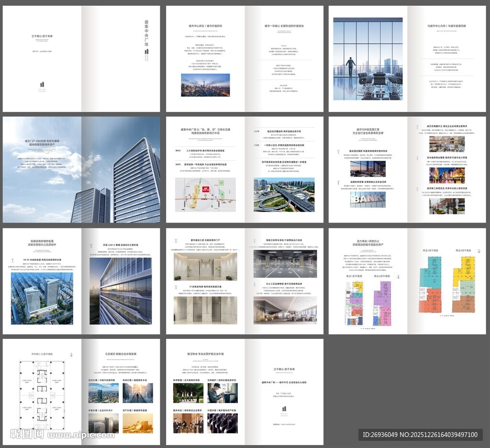
Task: Click the compass icon beside 商业4层平面图
Action: 478,251
